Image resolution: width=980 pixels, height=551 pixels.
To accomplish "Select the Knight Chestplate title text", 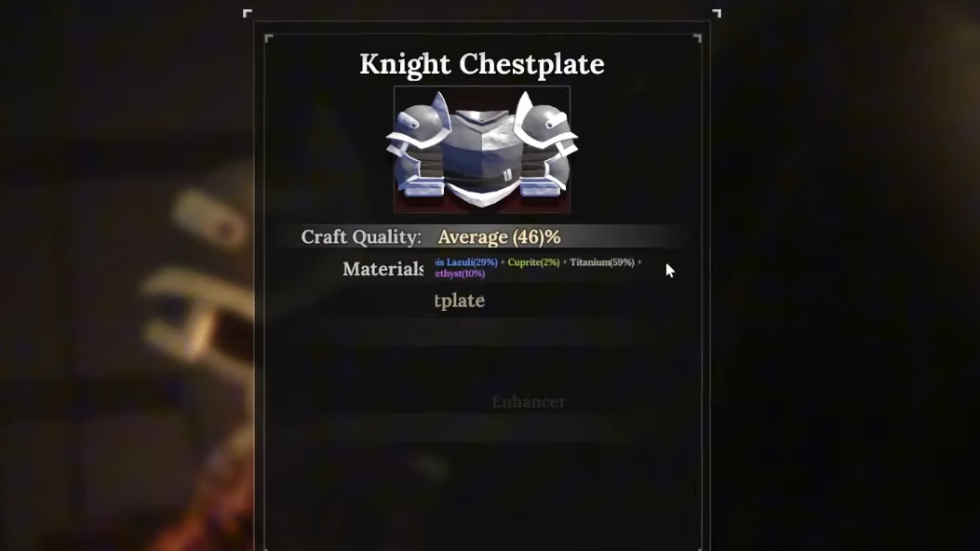I will point(482,64).
